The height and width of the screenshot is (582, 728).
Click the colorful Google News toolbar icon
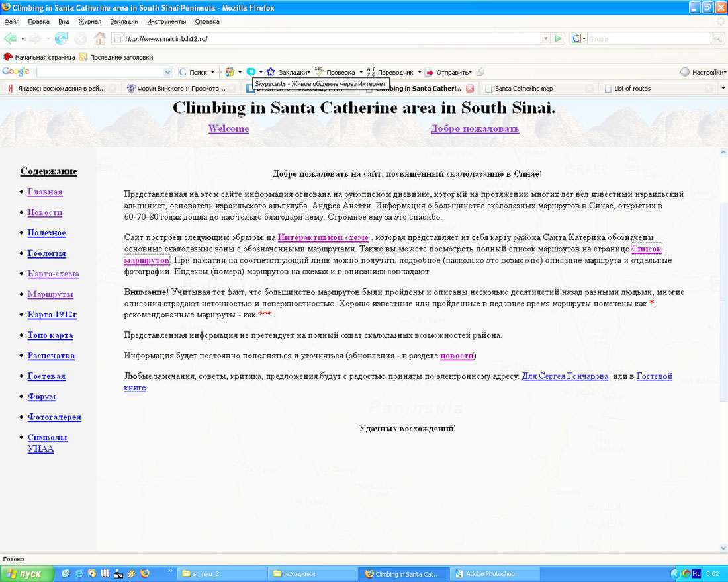tap(230, 72)
